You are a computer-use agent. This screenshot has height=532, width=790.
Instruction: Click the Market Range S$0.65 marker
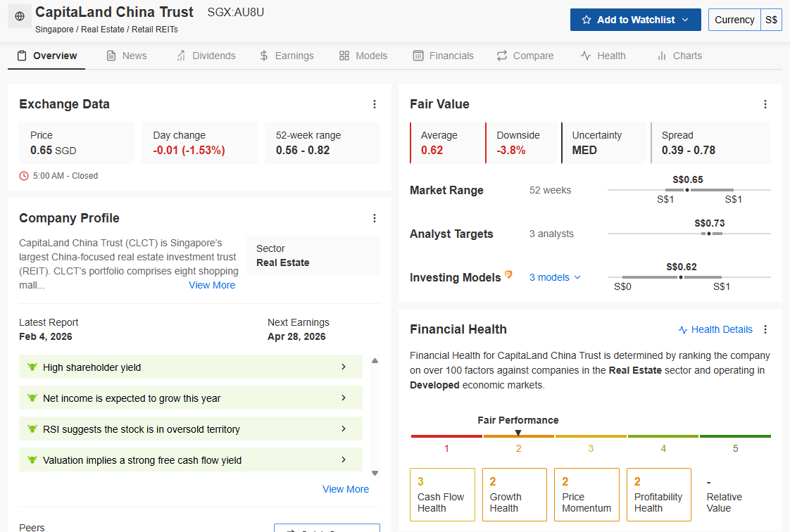click(687, 190)
